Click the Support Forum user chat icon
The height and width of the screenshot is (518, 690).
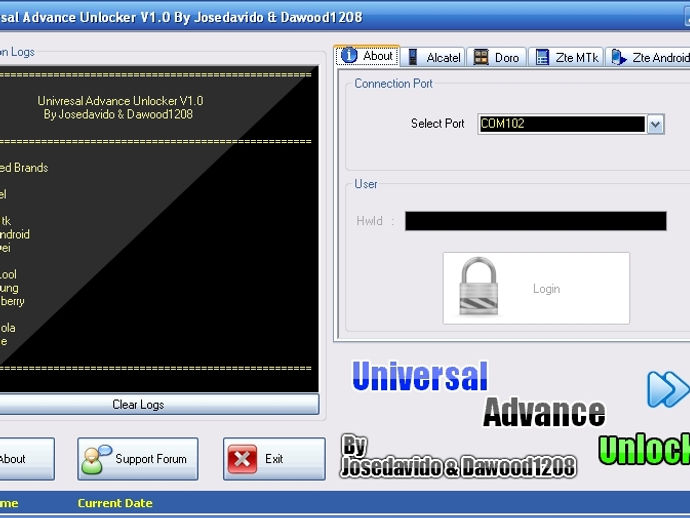(x=96, y=459)
